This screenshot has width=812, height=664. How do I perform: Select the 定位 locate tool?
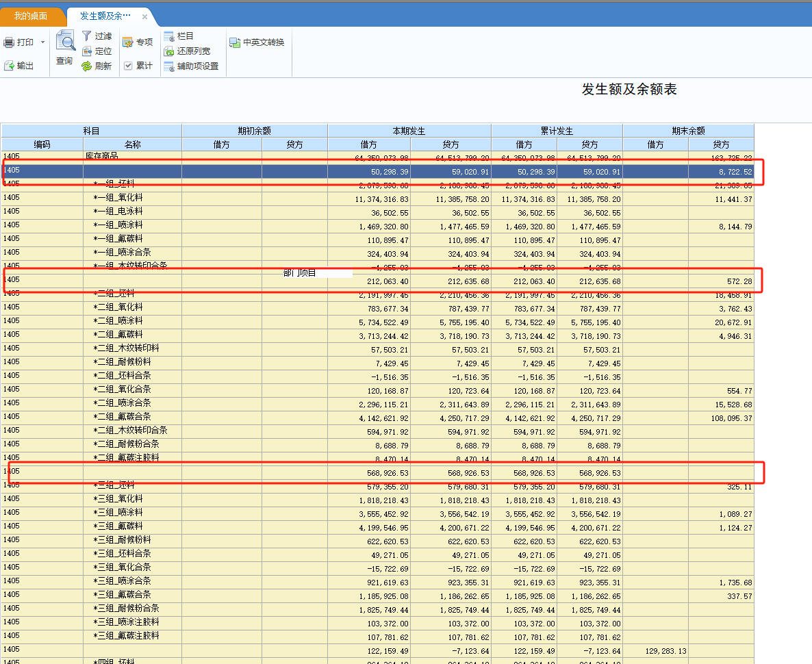[87, 51]
